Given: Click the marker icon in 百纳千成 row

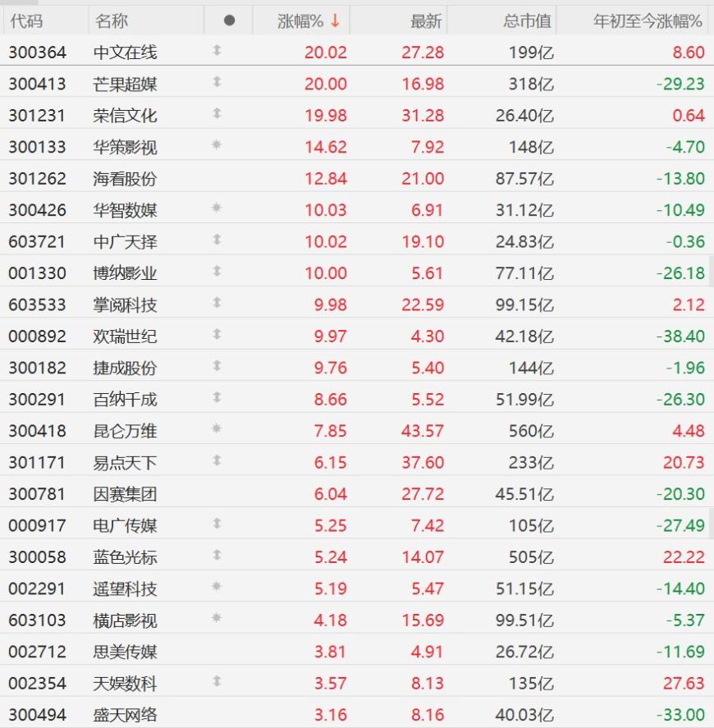Looking at the screenshot, I should click(x=217, y=397).
